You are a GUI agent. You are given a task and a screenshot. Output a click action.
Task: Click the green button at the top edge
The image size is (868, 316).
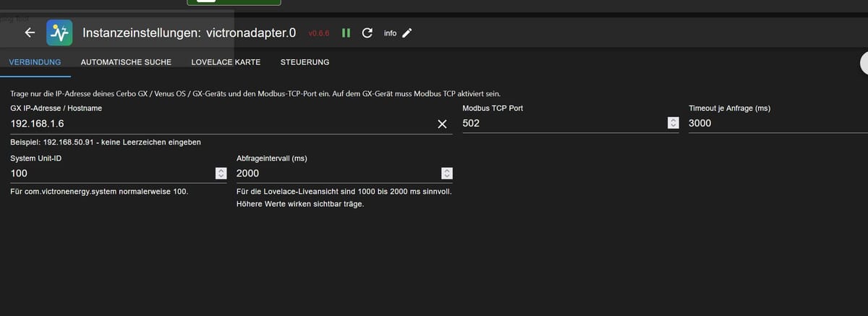pos(234,2)
